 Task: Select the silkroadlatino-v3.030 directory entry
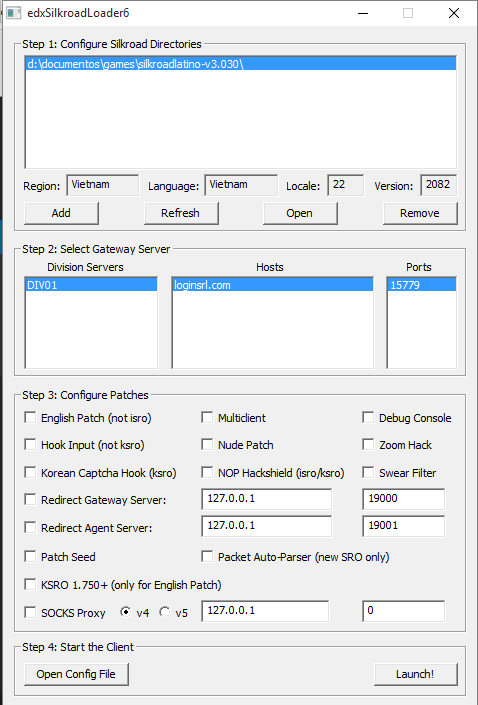241,64
